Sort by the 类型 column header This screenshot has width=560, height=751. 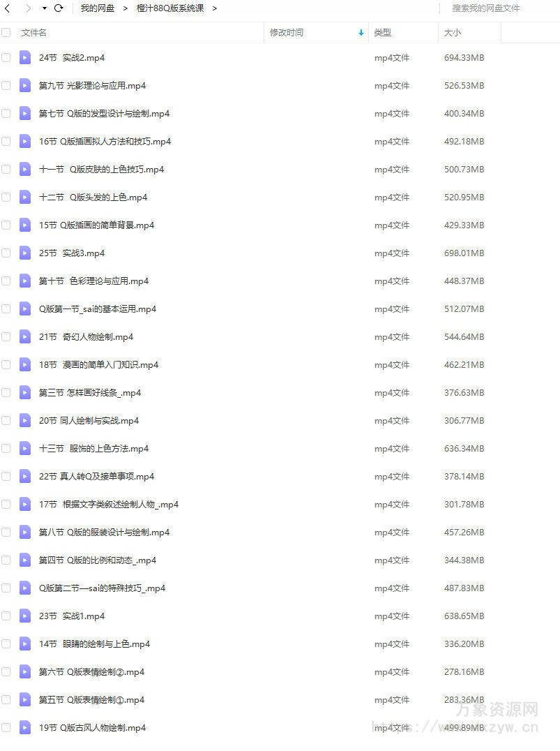click(x=382, y=33)
